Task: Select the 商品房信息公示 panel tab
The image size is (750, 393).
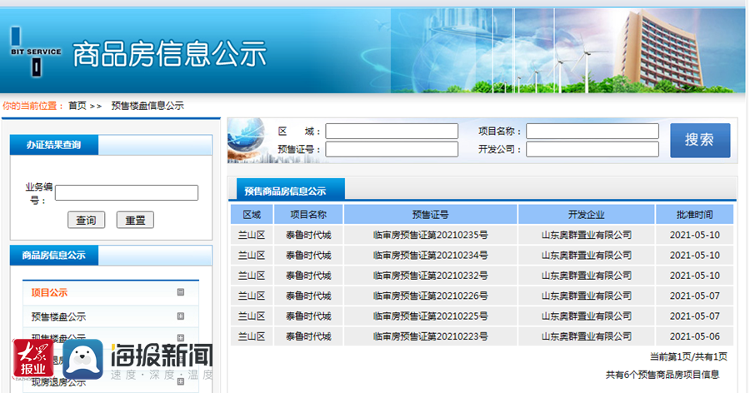Action: (x=54, y=255)
